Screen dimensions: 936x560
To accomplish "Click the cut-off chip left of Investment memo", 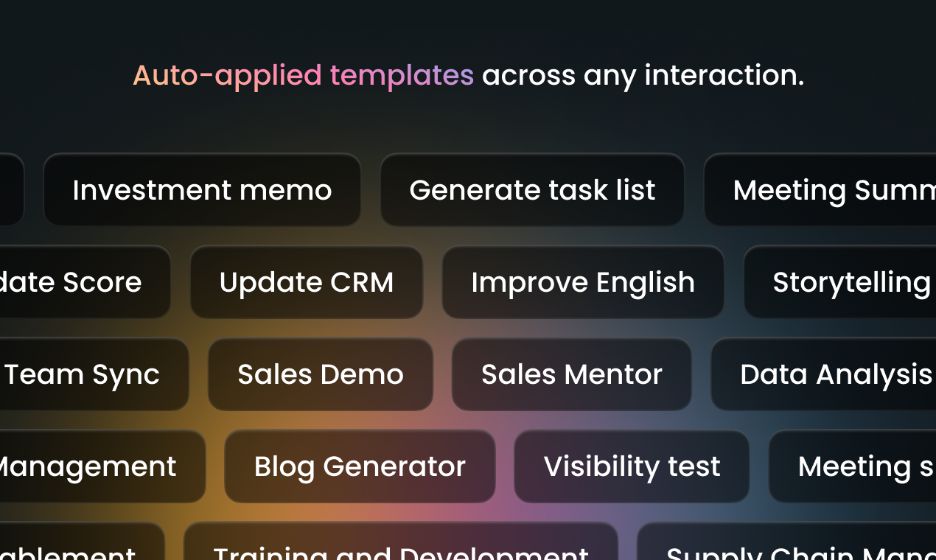I will 12,190.
